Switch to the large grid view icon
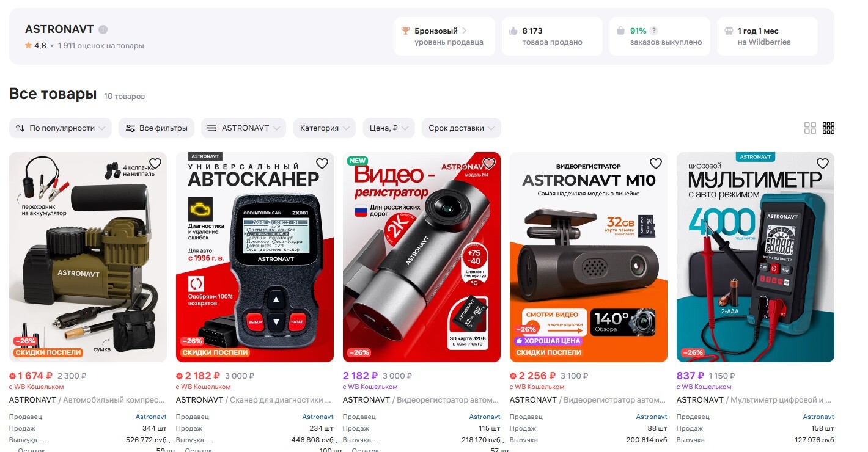Screen dimensions: 868x452 pyautogui.click(x=810, y=128)
